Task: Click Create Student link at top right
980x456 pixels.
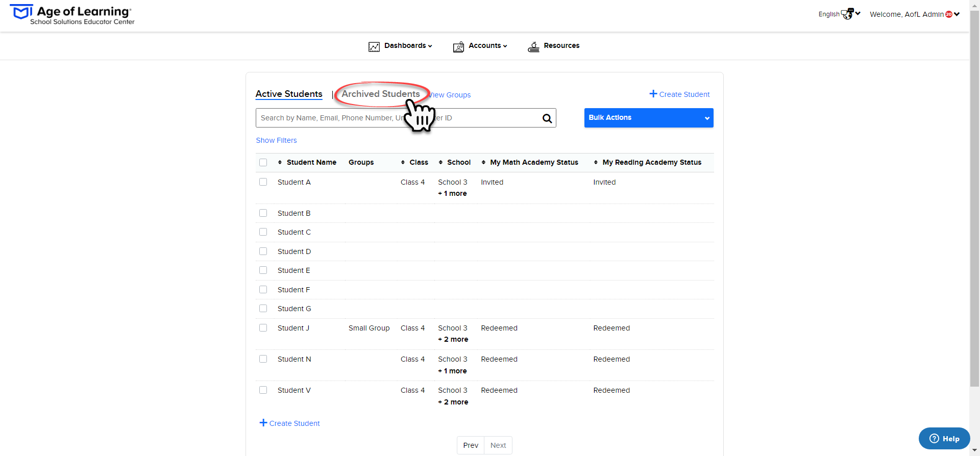Action: [684, 94]
